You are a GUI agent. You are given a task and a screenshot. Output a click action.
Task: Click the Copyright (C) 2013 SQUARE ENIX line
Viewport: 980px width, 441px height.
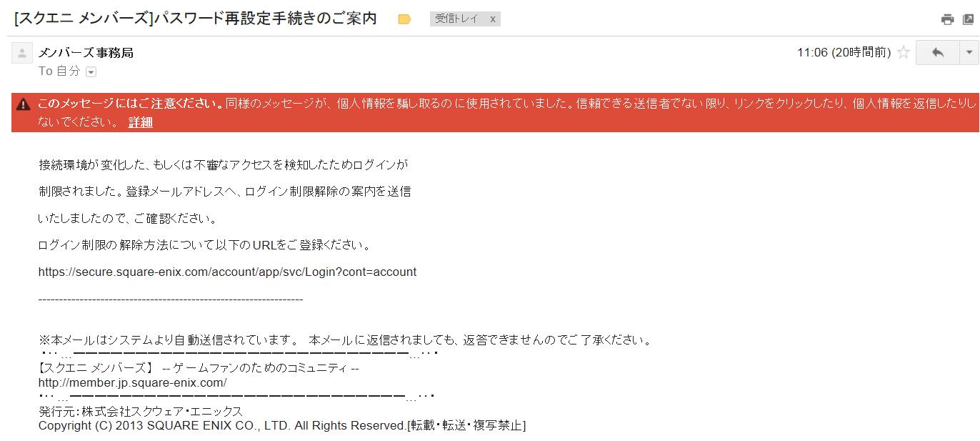tap(282, 425)
